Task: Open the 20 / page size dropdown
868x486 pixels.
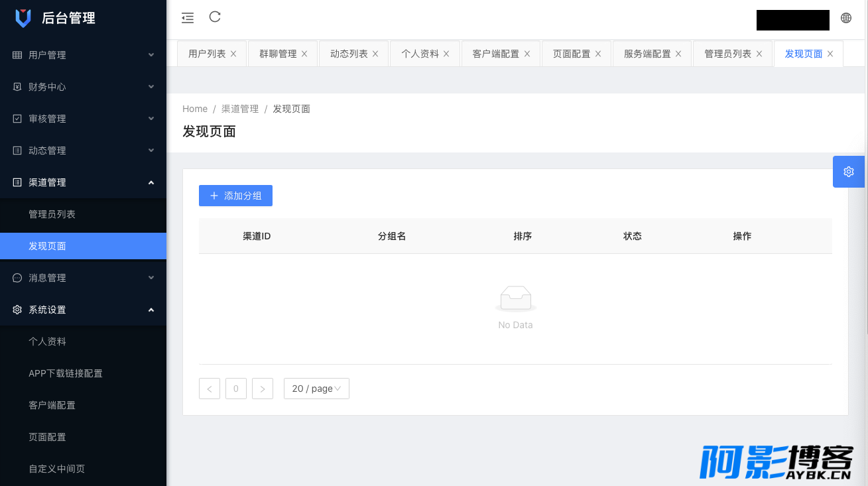Action: (316, 389)
